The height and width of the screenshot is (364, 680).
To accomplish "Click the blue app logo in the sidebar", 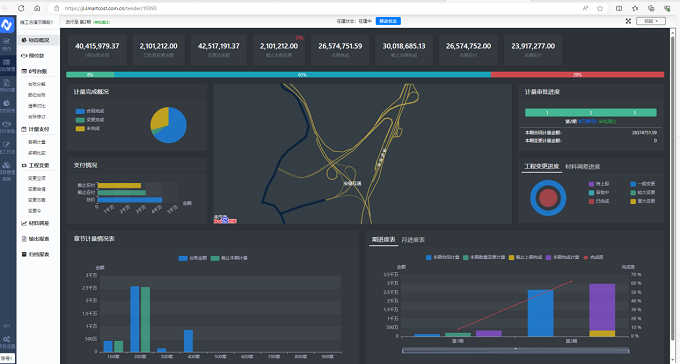I will 7,25.
